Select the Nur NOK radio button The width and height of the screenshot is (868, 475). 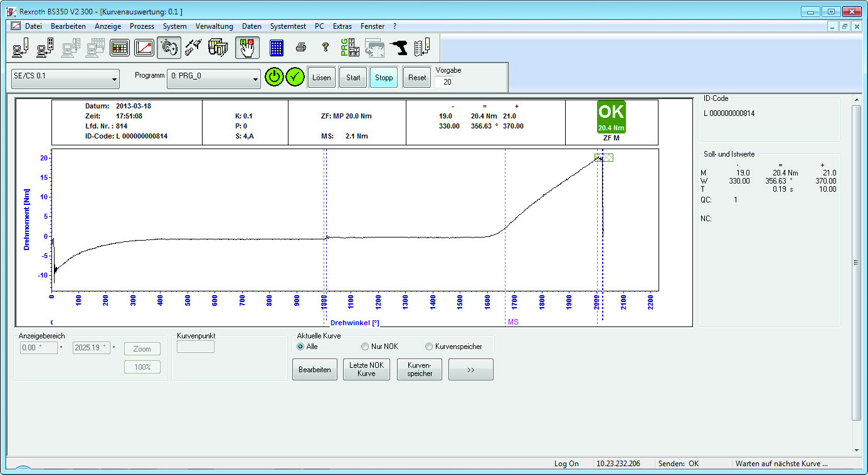[x=379, y=347]
